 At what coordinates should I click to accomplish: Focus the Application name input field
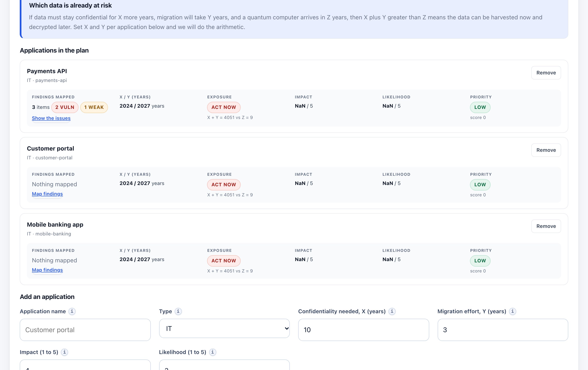85,330
